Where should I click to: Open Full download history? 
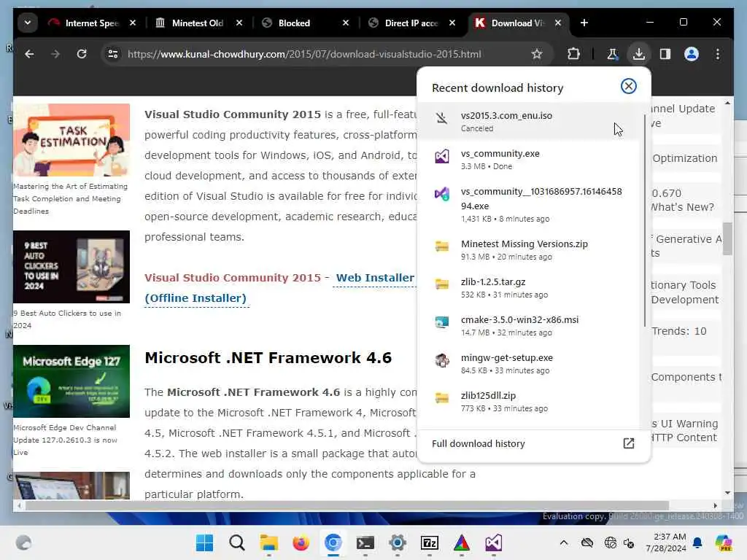(x=533, y=443)
